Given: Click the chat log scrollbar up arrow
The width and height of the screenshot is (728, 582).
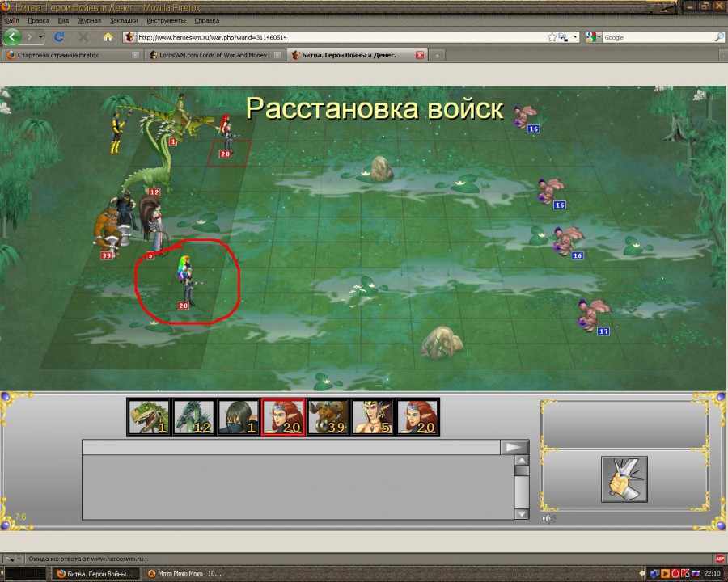Looking at the screenshot, I should pos(522,460).
